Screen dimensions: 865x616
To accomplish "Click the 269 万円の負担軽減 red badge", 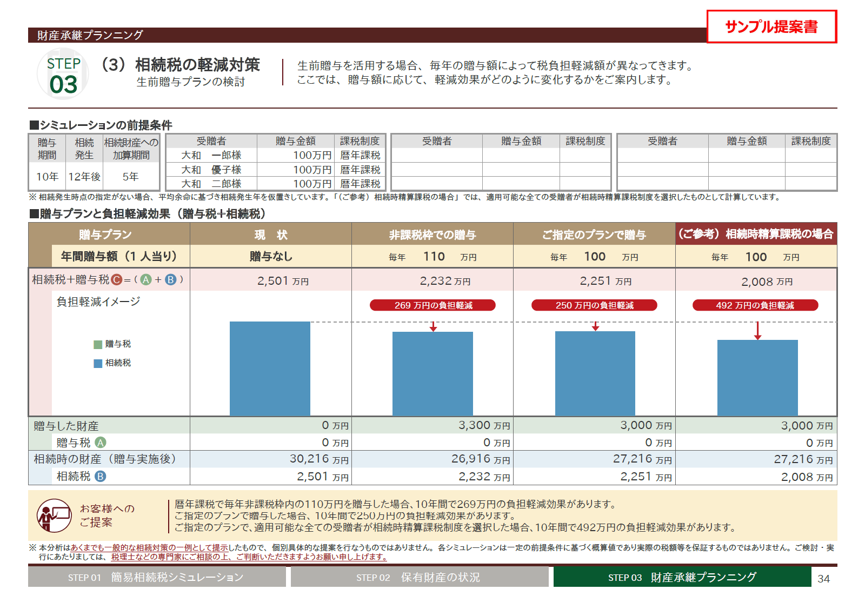I will 432,305.
